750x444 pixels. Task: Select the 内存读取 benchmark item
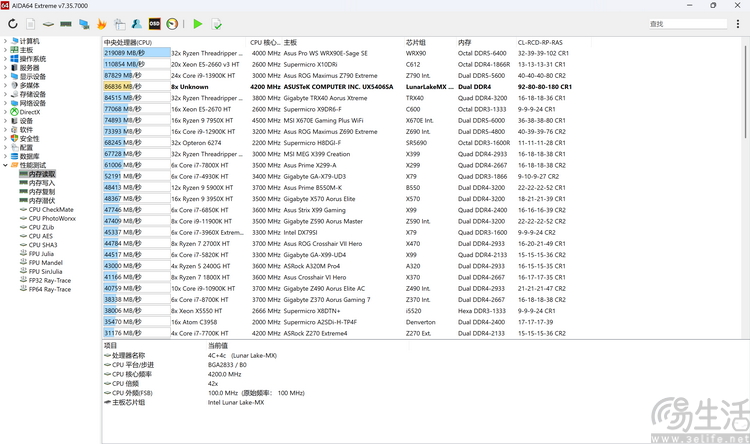tap(42, 174)
